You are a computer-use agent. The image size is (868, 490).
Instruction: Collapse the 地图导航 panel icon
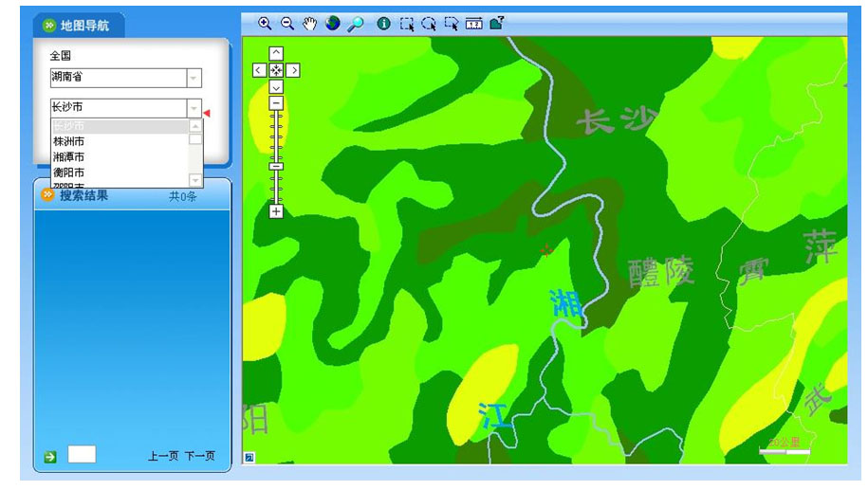pos(49,25)
